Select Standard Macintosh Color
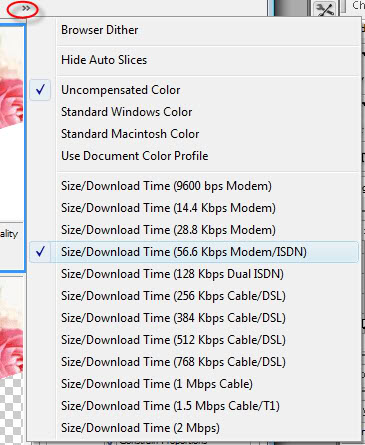This screenshot has width=365, height=445. click(194, 134)
